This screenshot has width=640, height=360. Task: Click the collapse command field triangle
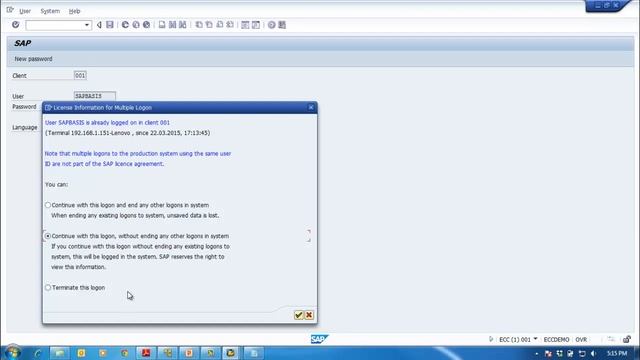point(99,25)
